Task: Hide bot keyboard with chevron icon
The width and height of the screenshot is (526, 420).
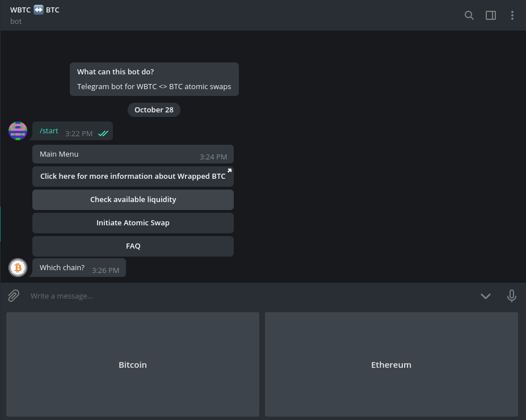Action: (x=485, y=296)
